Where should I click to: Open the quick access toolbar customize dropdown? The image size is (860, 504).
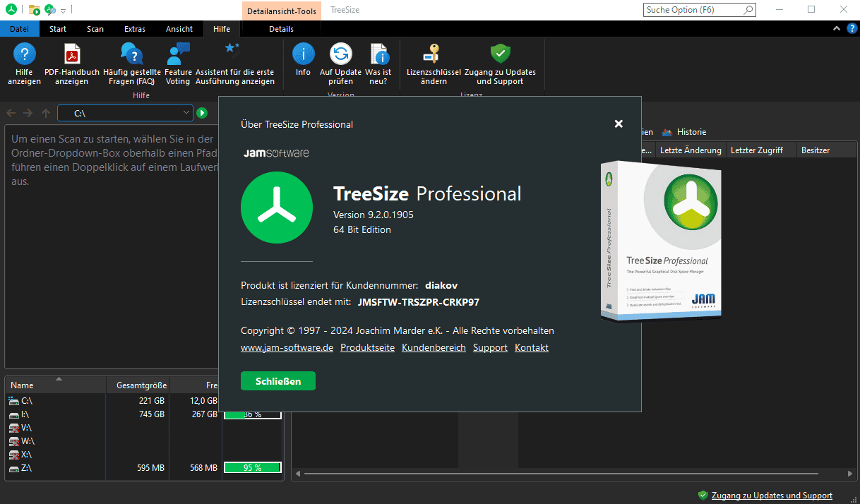(64, 11)
